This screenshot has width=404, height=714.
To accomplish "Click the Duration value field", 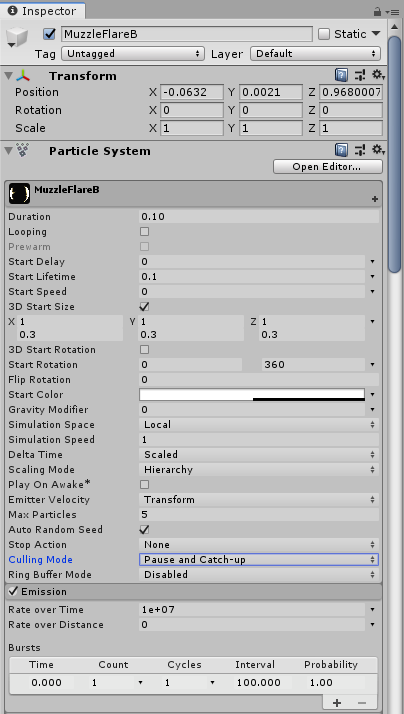I will point(258,217).
